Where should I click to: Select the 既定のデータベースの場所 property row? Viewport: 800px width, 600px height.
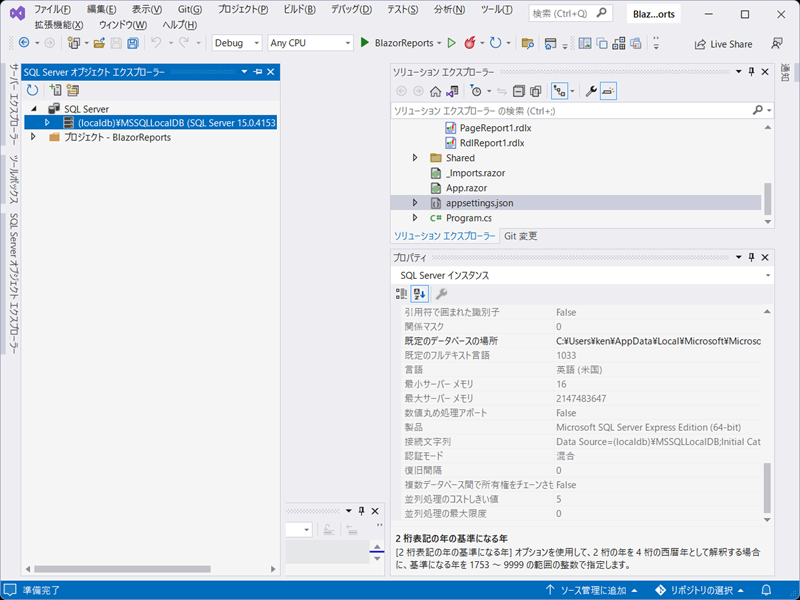pyautogui.click(x=582, y=341)
